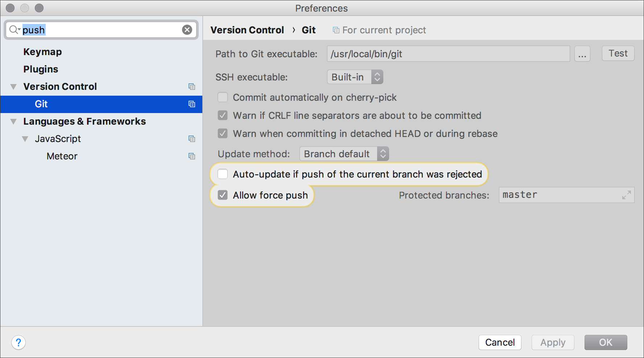Image resolution: width=644 pixels, height=358 pixels.
Task: Select Plugins in the settings list
Action: pos(41,69)
